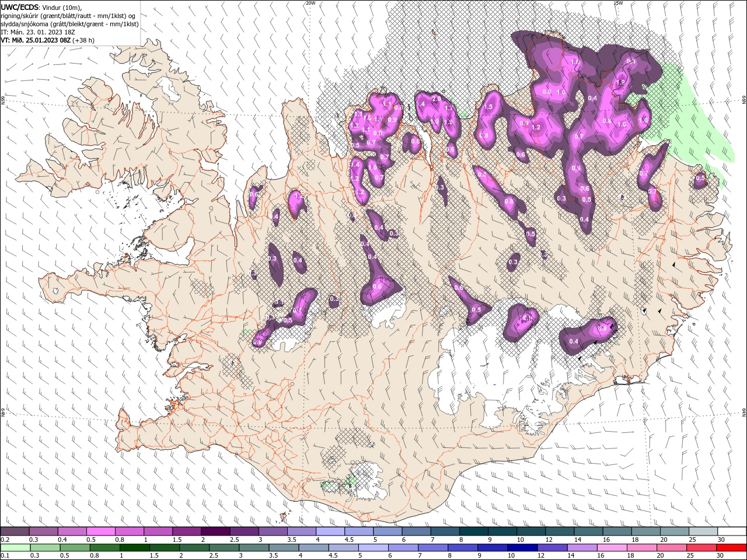Image resolution: width=747 pixels, height=560 pixels.
Task: Click the bright pink swatch above 0.5 in upper legend row
Action: (x=100, y=531)
